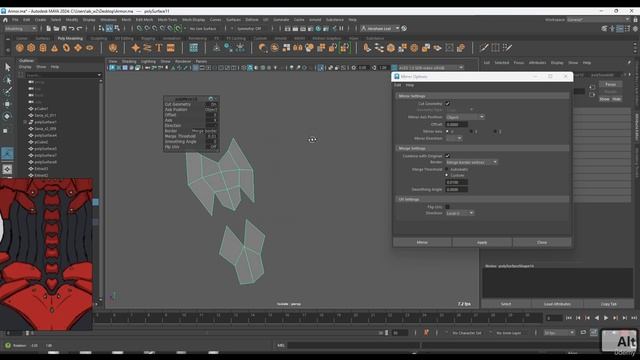Create a polygon torus from the shelf
This screenshot has height=360, width=640.
tap(66, 48)
